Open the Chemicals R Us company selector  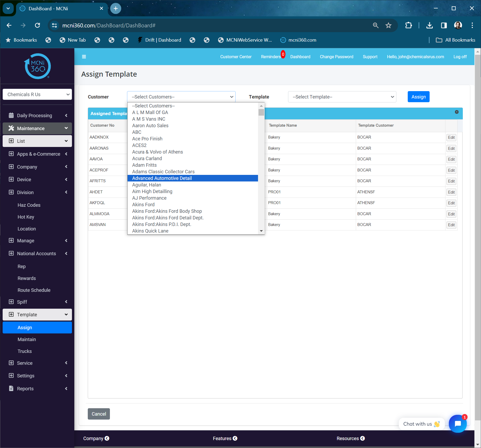[x=37, y=94]
